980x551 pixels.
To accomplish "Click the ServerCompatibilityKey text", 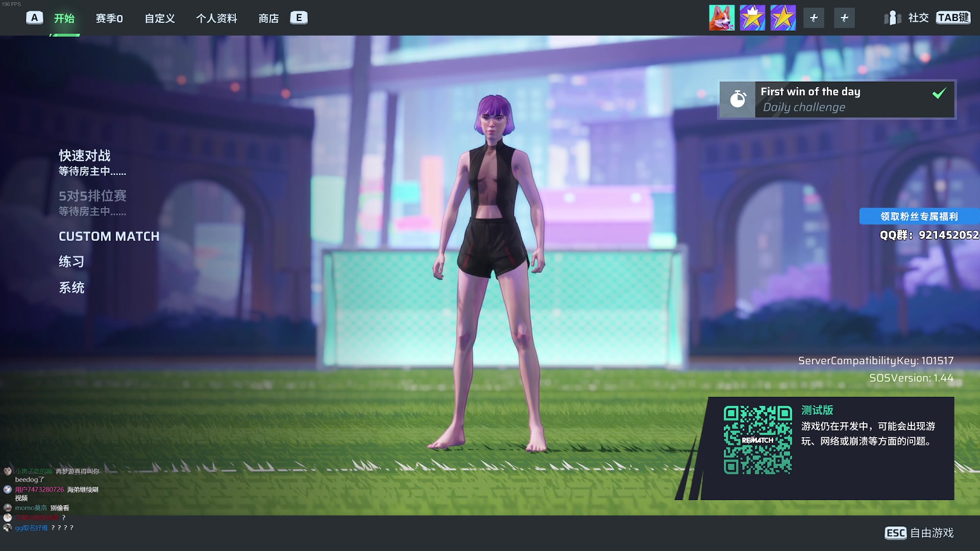I will click(876, 361).
